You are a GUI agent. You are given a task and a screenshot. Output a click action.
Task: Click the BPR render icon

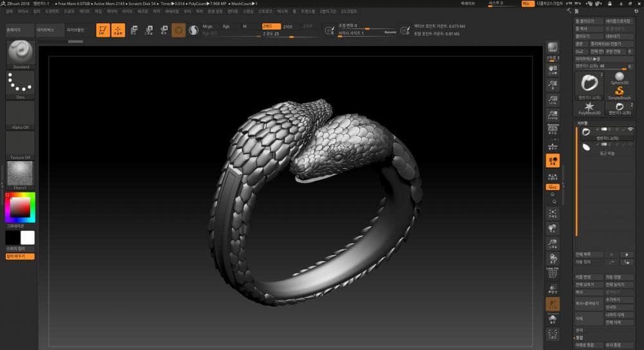click(553, 47)
